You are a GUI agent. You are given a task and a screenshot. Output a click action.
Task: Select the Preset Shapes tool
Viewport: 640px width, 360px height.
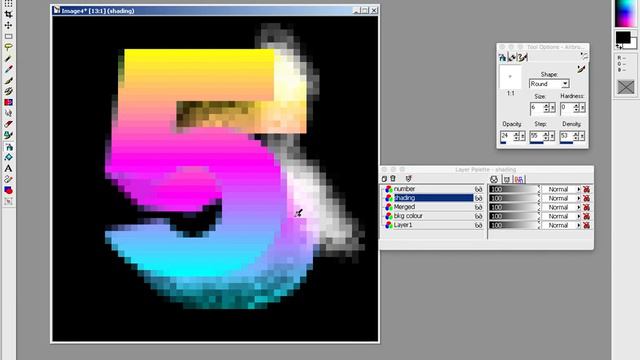point(8,191)
